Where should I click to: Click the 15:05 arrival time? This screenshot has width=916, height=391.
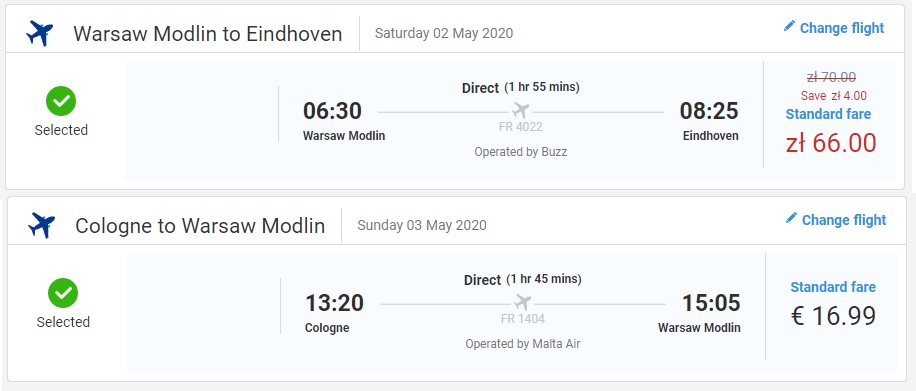click(x=711, y=303)
